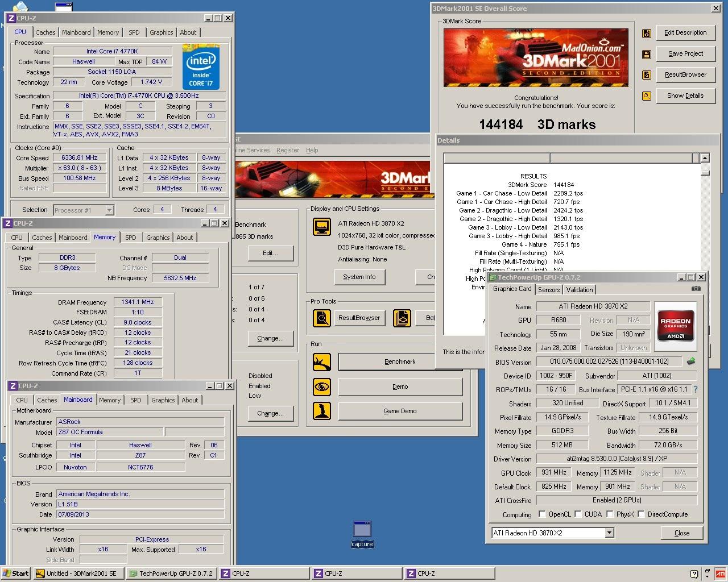Click the Save Project button
The width and height of the screenshot is (728, 582).
point(685,53)
